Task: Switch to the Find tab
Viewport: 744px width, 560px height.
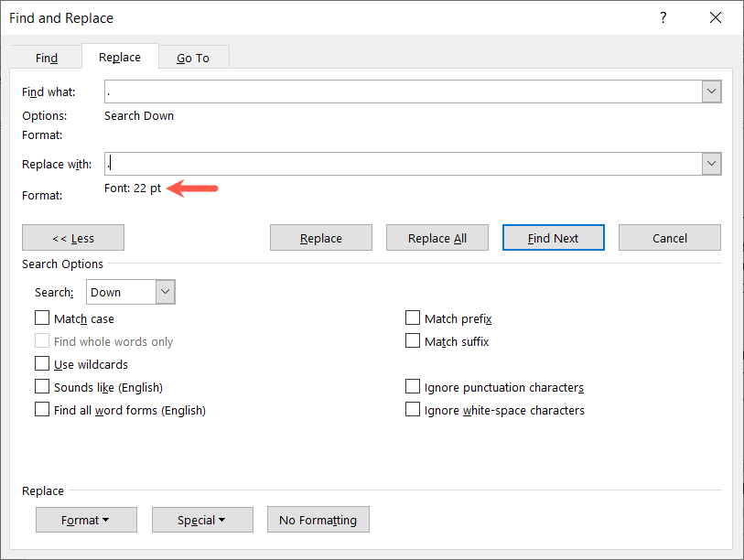Action: (47, 58)
